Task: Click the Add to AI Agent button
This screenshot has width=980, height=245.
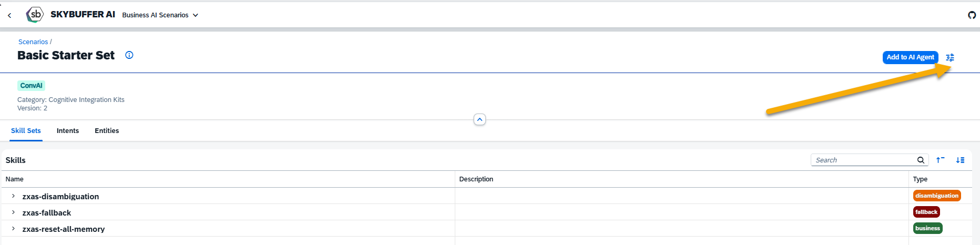Action: tap(910, 57)
